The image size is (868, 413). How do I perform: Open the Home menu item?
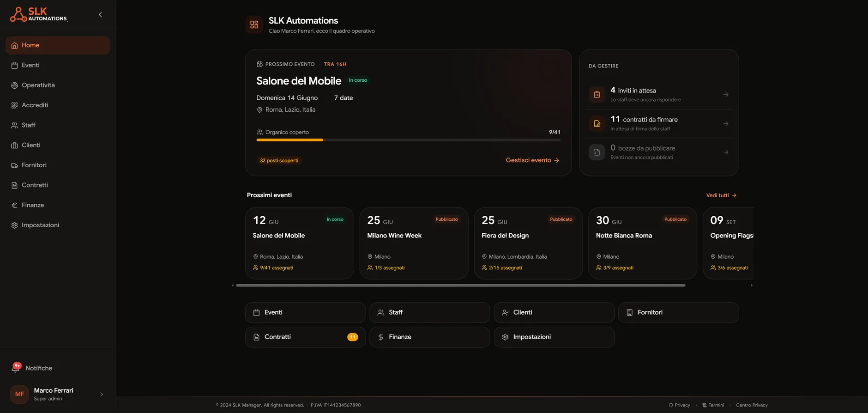coord(58,45)
